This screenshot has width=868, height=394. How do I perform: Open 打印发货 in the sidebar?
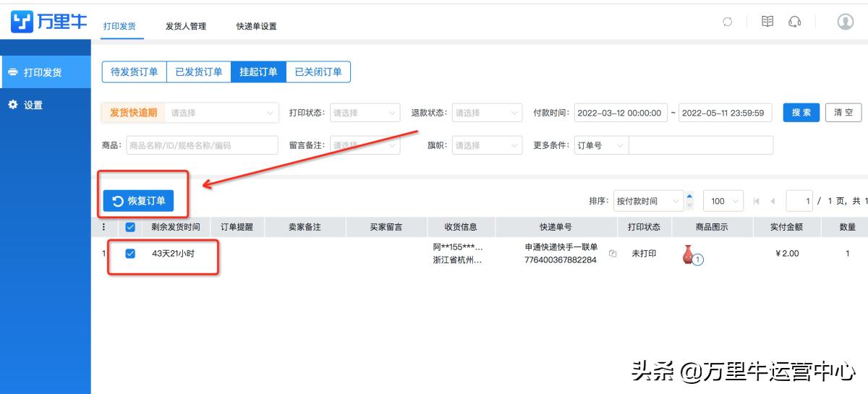coord(45,72)
